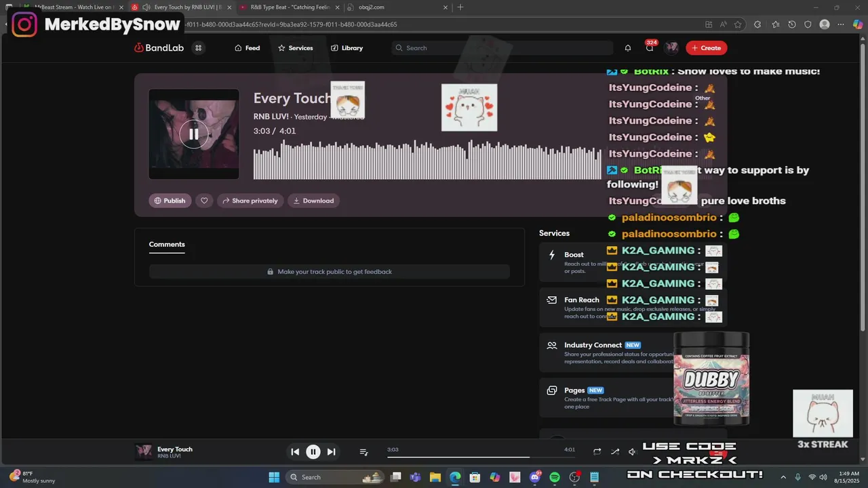Seek within the Every Touch waveform
868x488 pixels.
pyautogui.click(x=427, y=160)
